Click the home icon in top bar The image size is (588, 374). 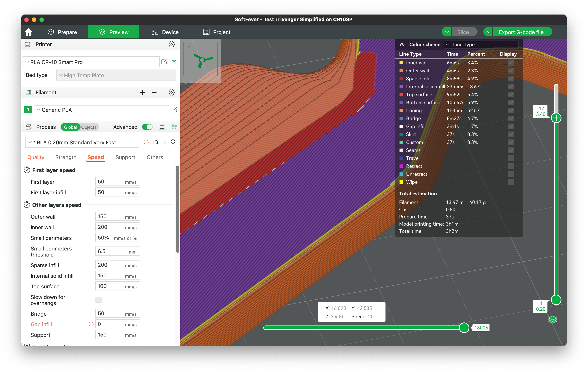tap(29, 32)
